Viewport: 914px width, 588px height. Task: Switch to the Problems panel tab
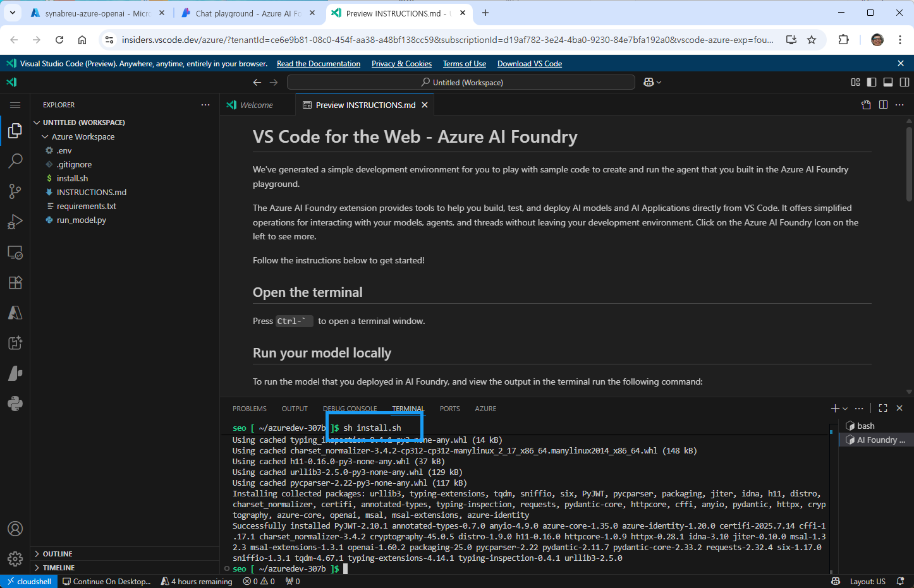pos(250,409)
